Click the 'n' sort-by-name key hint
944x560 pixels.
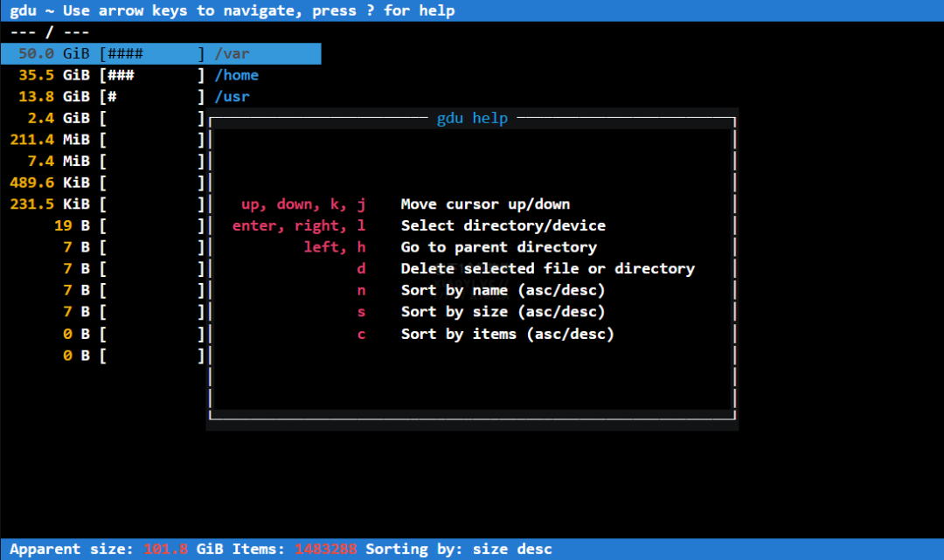click(x=361, y=291)
